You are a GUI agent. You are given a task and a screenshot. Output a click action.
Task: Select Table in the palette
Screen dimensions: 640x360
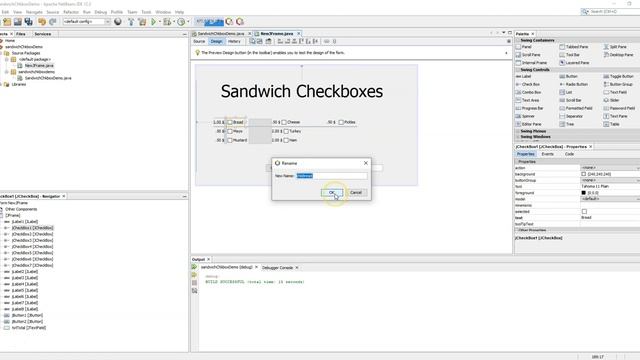pyautogui.click(x=611, y=124)
